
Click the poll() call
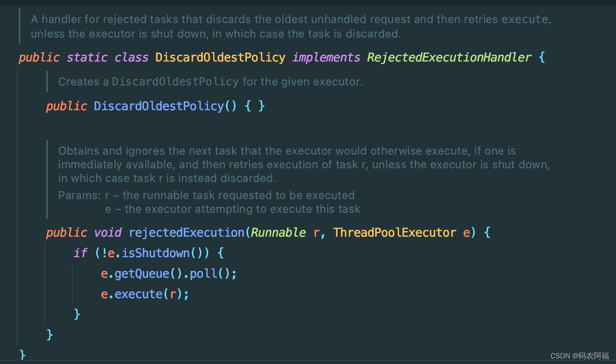point(210,273)
